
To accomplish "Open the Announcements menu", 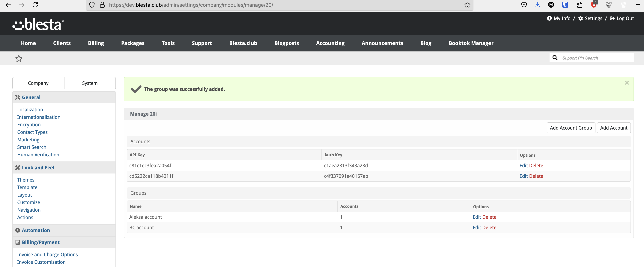I will [382, 43].
